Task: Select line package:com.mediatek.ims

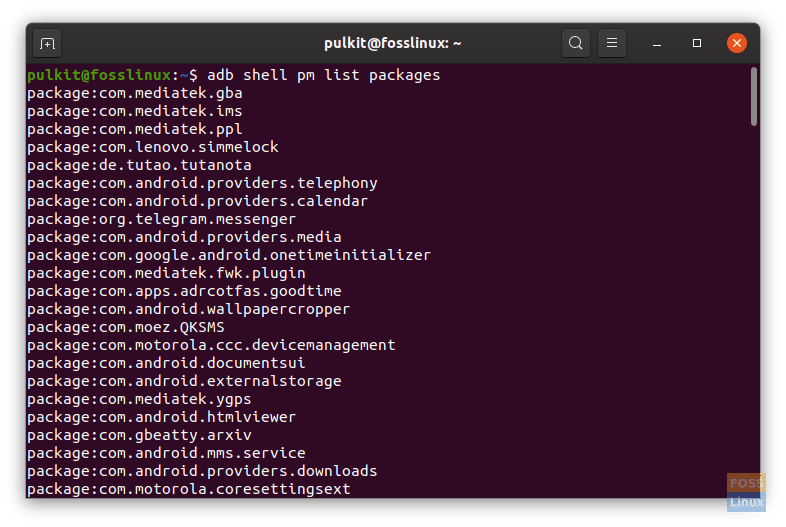Action: click(x=135, y=111)
